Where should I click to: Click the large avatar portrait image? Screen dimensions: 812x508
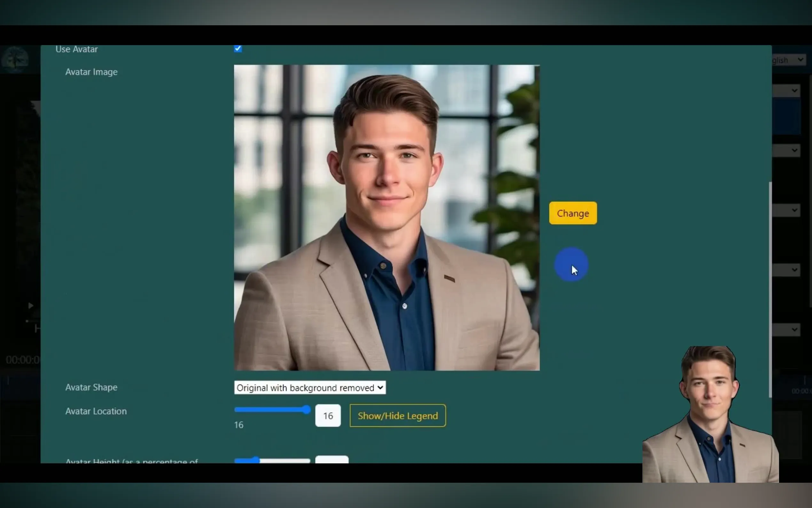[x=386, y=218]
